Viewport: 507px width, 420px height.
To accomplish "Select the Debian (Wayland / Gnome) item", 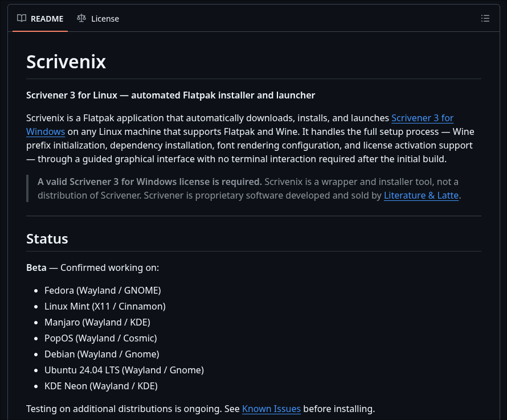I will pyautogui.click(x=102, y=354).
